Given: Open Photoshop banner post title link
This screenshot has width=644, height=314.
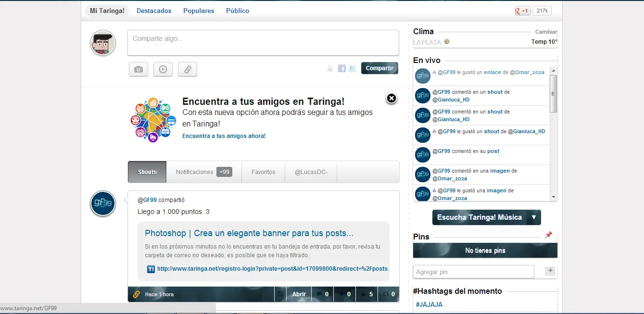Looking at the screenshot, I should point(249,233).
